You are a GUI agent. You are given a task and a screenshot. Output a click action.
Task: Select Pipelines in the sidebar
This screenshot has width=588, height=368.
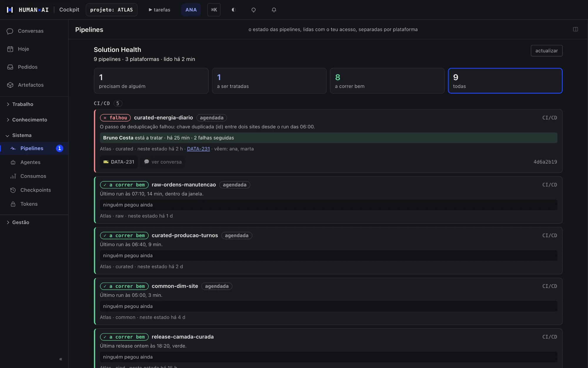(x=34, y=148)
